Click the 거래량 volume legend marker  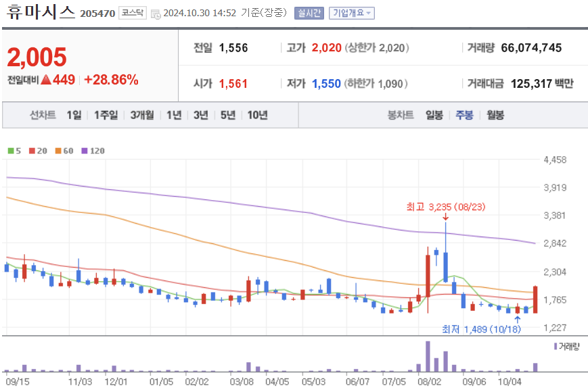[x=556, y=346]
